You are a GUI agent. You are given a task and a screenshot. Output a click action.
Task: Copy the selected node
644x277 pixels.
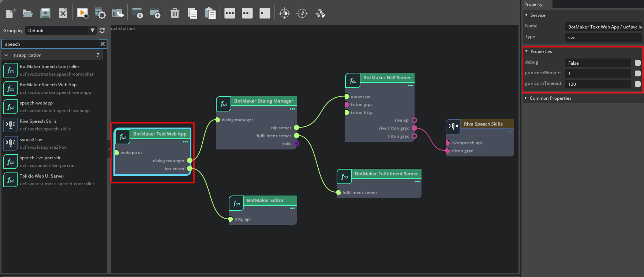point(192,14)
